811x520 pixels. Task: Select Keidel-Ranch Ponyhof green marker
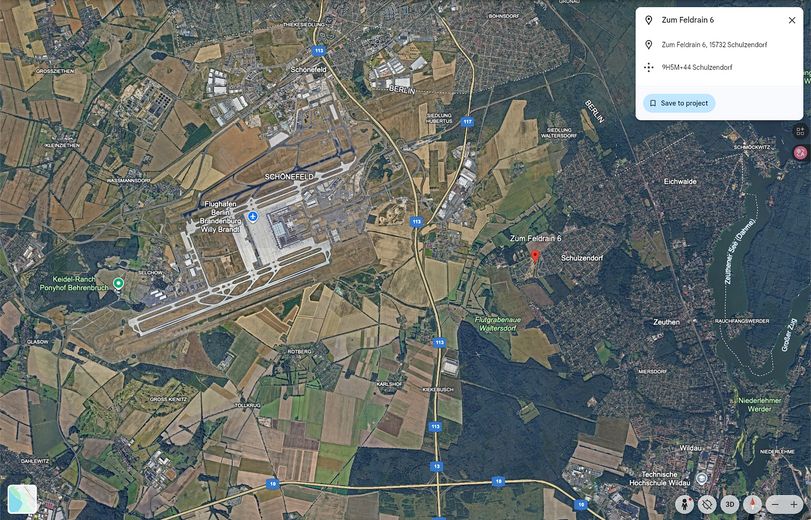point(118,283)
